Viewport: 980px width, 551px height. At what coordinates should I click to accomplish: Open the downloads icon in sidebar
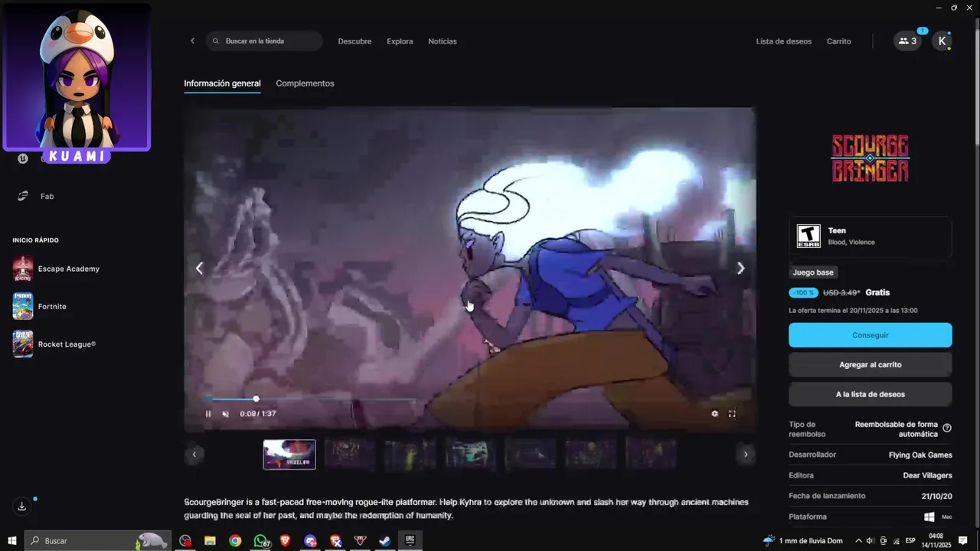(x=22, y=507)
